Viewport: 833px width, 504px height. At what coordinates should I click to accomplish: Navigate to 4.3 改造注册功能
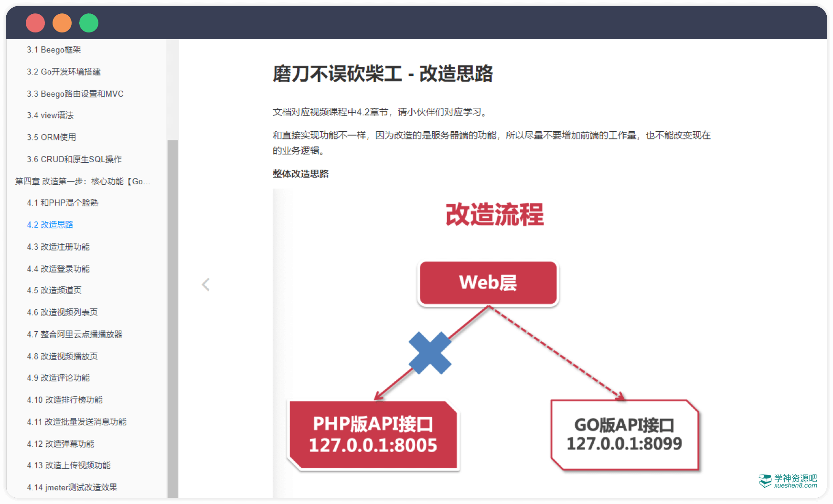pyautogui.click(x=58, y=247)
